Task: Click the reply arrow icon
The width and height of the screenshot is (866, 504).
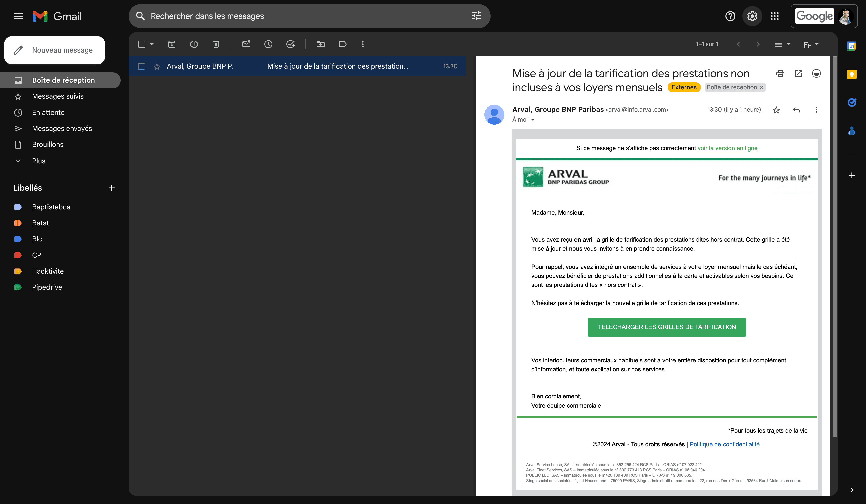Action: pyautogui.click(x=796, y=110)
